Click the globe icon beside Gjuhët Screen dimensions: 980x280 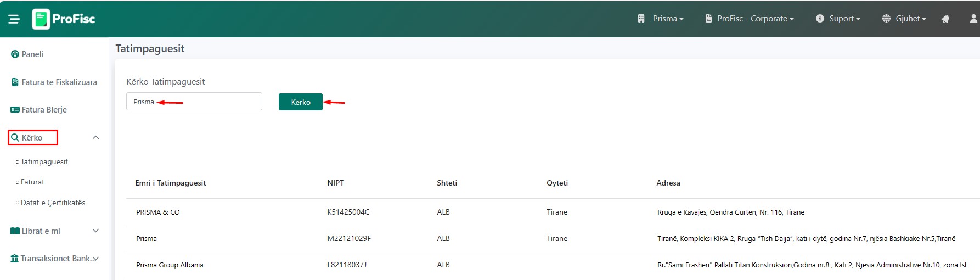[x=886, y=19]
